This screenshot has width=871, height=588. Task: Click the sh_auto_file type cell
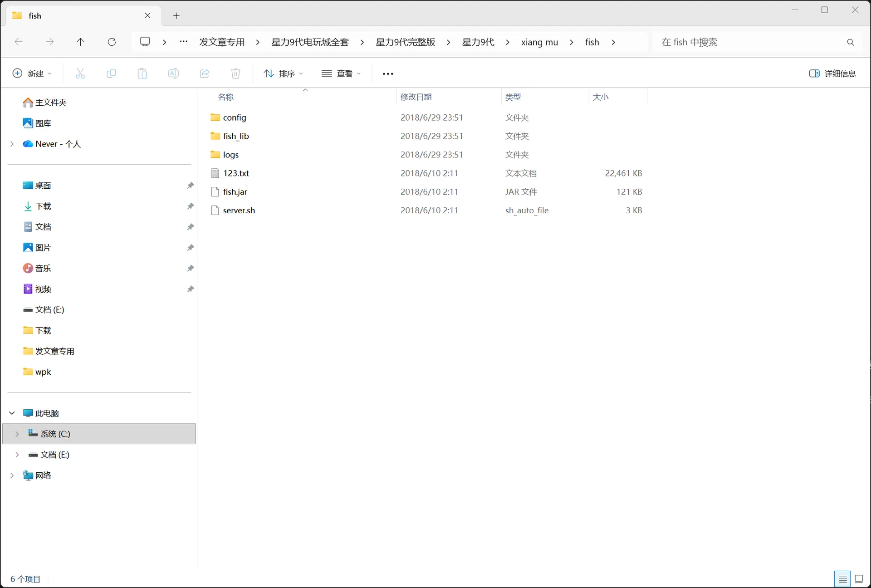click(527, 211)
